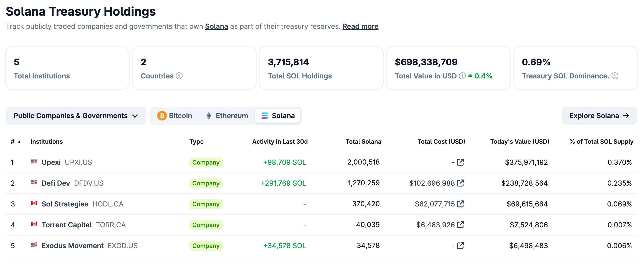This screenshot has height=272, width=644.
Task: Click the EXOD.US ticker text
Action: coord(123,246)
